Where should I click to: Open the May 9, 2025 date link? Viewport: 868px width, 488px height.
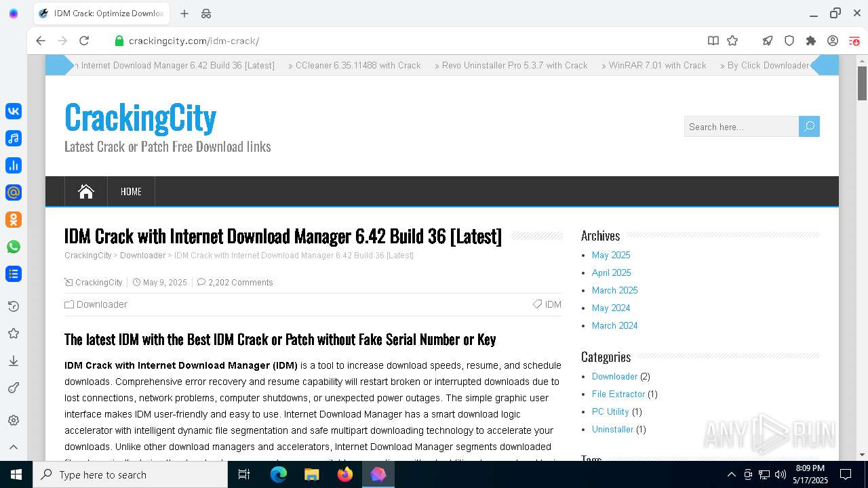pos(165,283)
